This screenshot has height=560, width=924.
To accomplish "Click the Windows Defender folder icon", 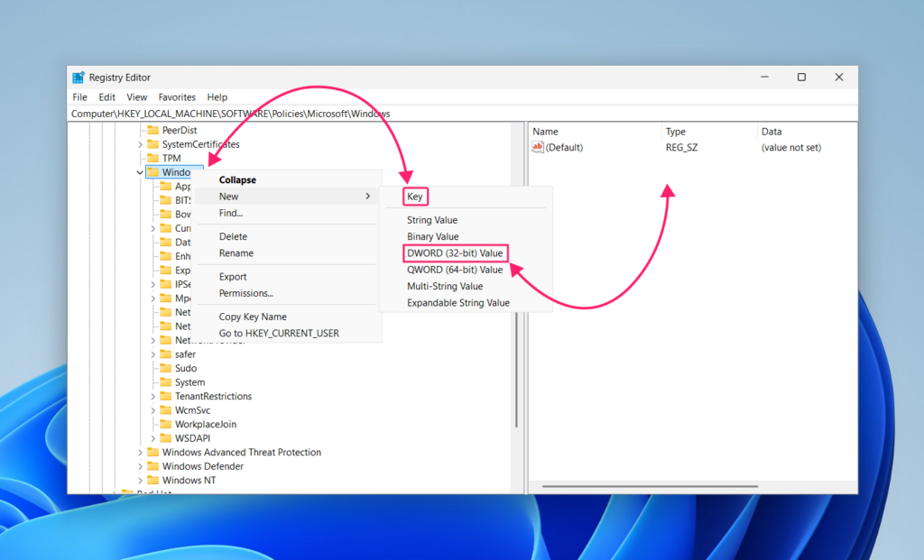I will point(153,466).
